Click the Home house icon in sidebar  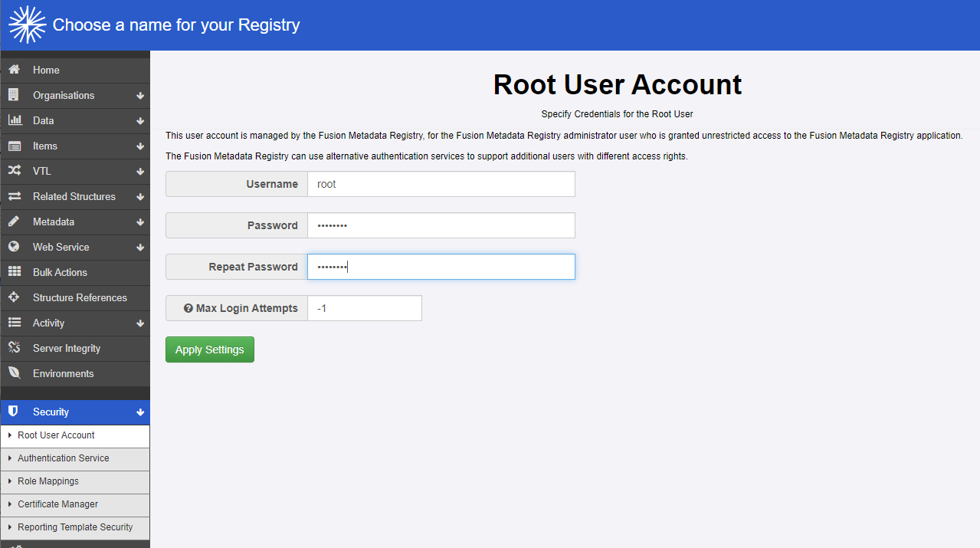pyautogui.click(x=14, y=70)
